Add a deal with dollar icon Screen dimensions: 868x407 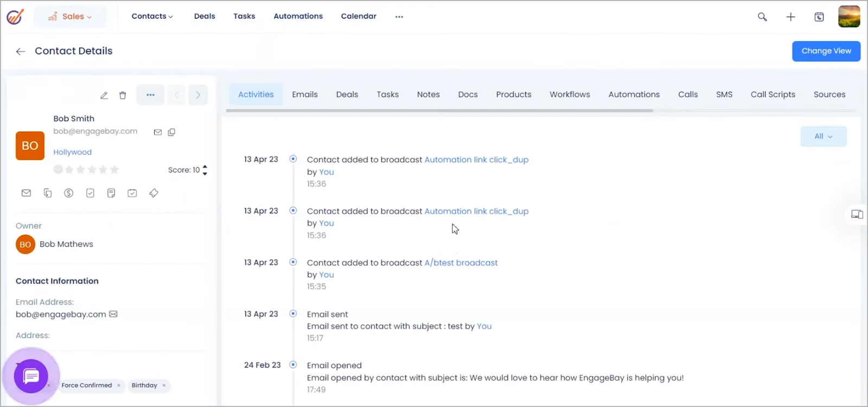pos(68,193)
